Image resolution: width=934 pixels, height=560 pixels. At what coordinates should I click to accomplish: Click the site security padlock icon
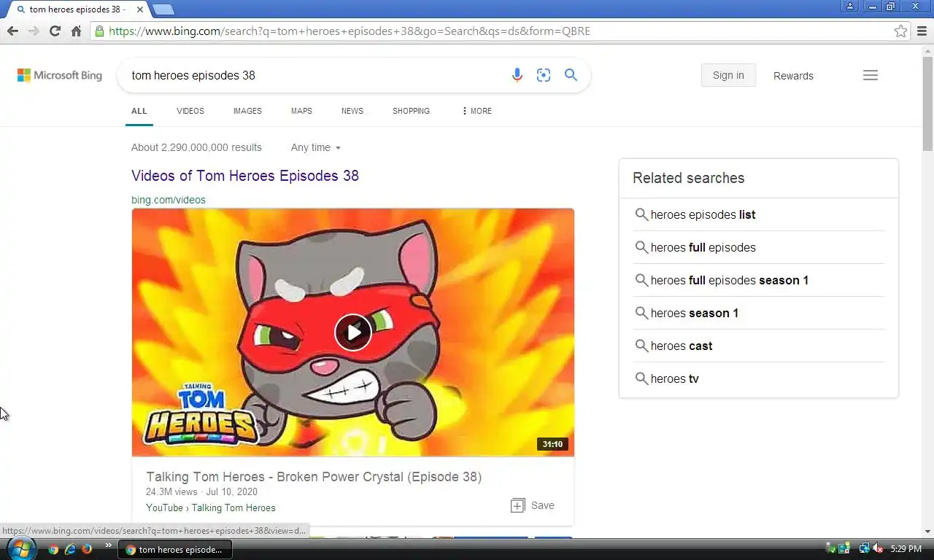99,31
